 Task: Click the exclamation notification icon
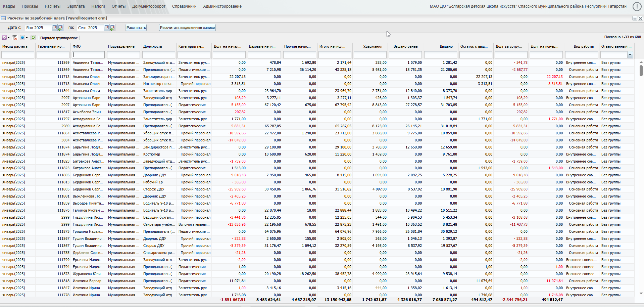click(x=637, y=6)
